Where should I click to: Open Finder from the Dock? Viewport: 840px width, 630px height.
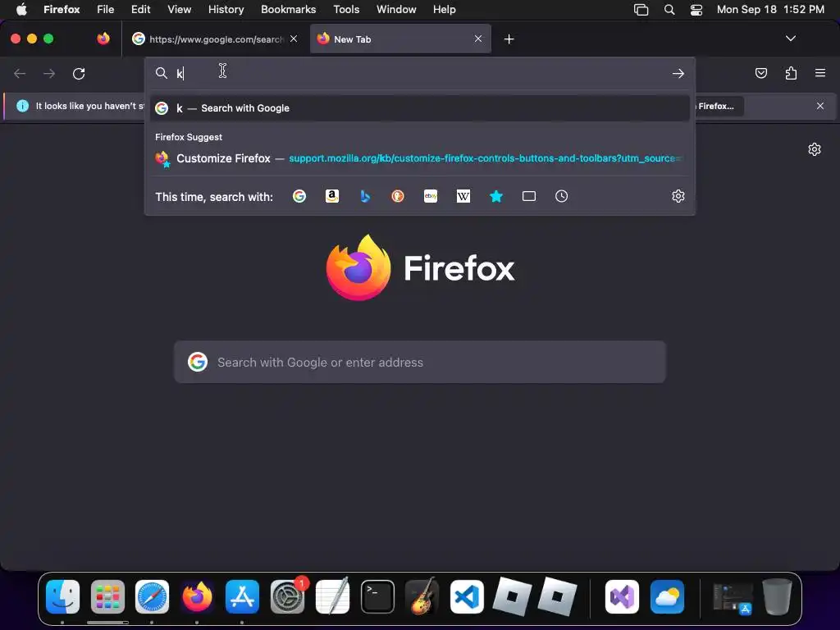point(62,597)
